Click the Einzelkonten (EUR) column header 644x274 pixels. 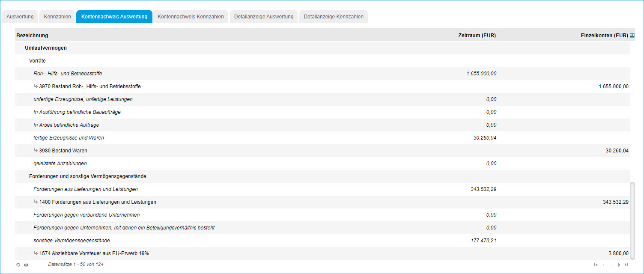pyautogui.click(x=604, y=36)
